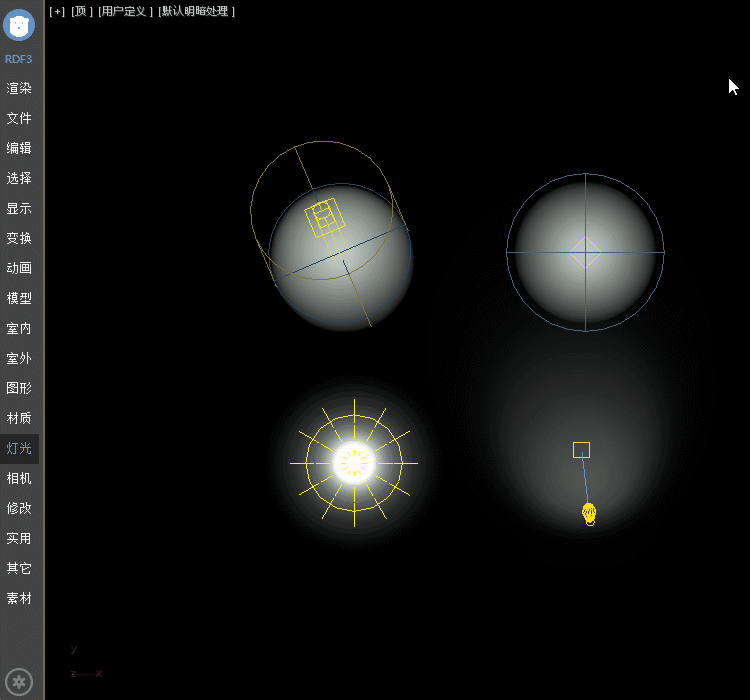
Task: Select the yellow spotlight box gizmo
Action: [324, 217]
